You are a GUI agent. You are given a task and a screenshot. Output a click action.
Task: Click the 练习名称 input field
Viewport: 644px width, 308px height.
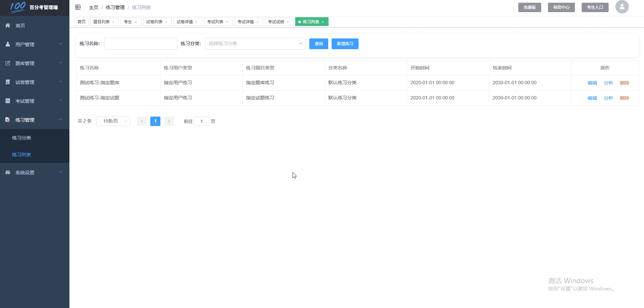click(140, 43)
